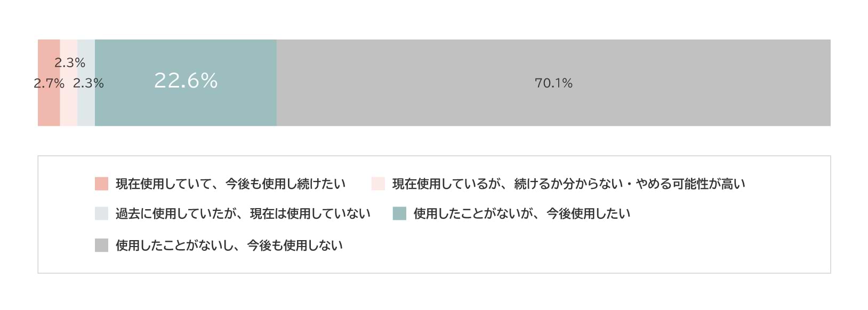Click the teal legend swatch for 今後使用したい
The width and height of the screenshot is (868, 310).
(399, 213)
